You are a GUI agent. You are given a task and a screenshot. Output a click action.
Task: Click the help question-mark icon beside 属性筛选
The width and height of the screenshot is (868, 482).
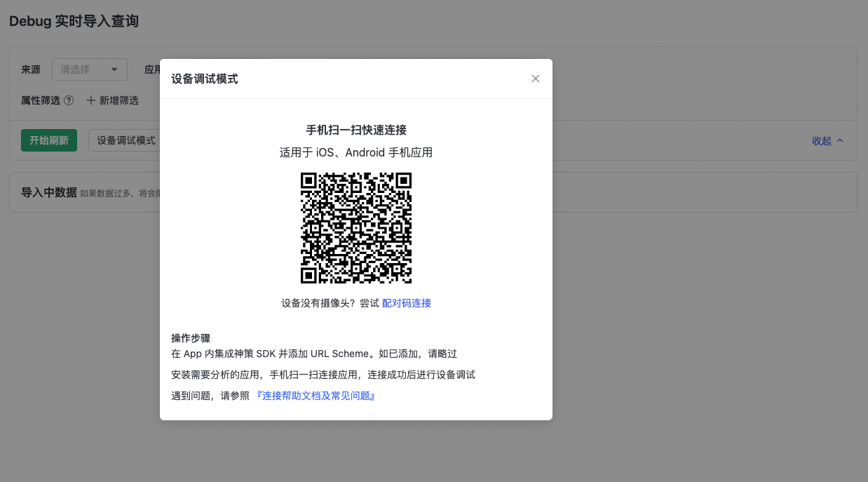tap(69, 100)
